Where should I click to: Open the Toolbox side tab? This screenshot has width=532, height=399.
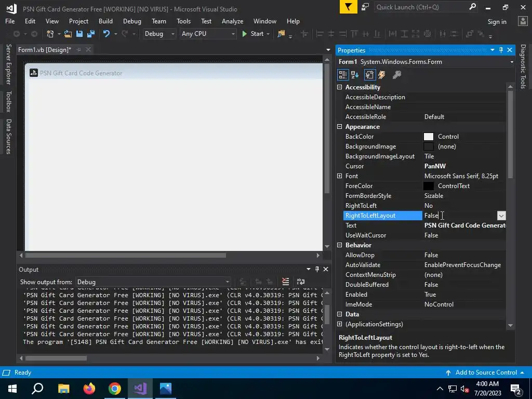tap(8, 101)
